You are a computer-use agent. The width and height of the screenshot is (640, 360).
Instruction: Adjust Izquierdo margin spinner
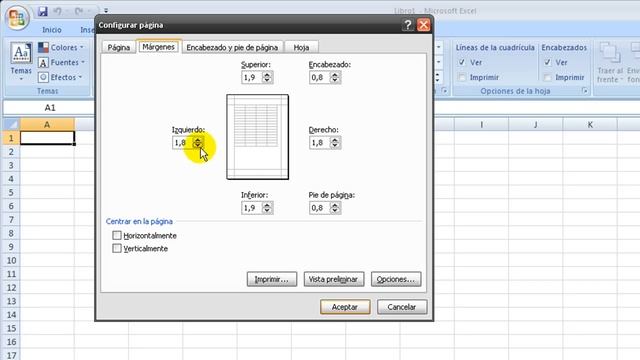(198, 142)
